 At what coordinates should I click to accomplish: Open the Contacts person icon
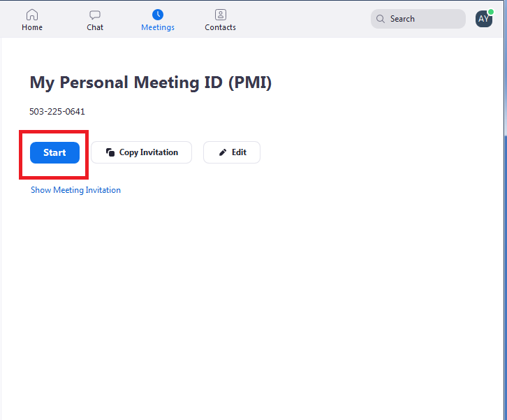tap(221, 15)
